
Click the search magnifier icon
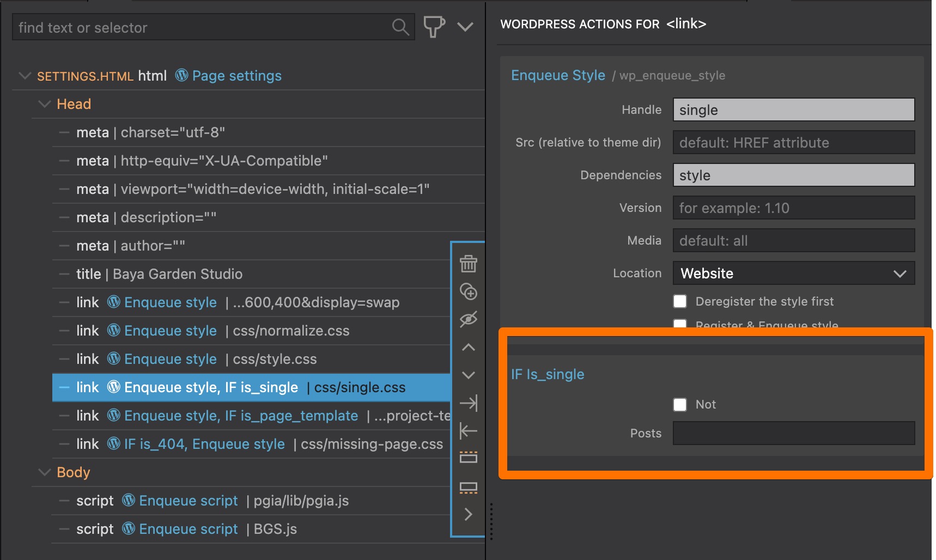[x=400, y=27]
